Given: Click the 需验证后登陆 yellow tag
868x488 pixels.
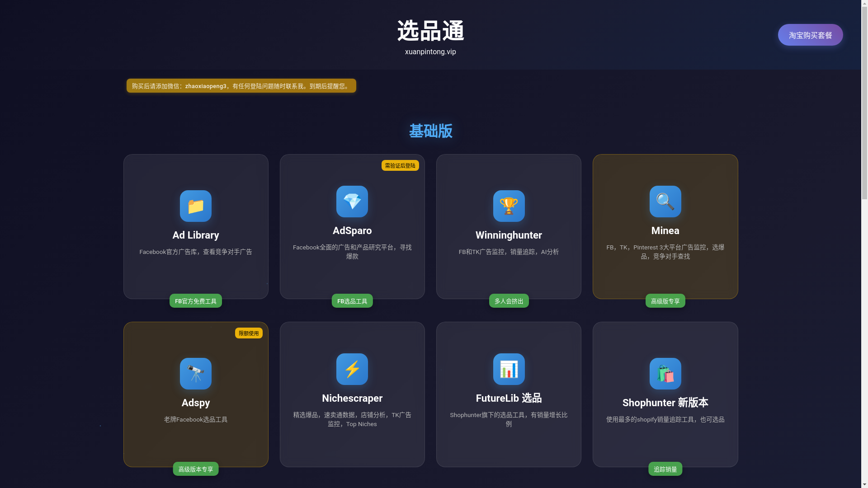Looking at the screenshot, I should [400, 165].
